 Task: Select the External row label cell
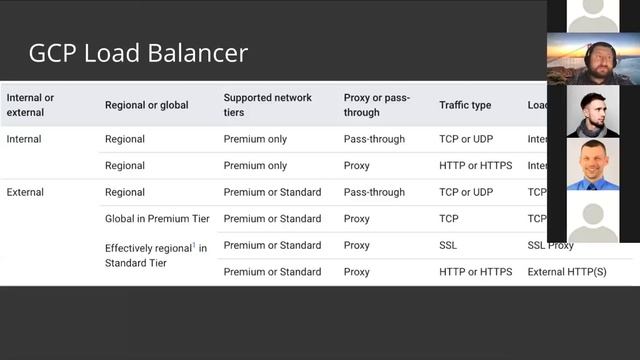tap(25, 192)
